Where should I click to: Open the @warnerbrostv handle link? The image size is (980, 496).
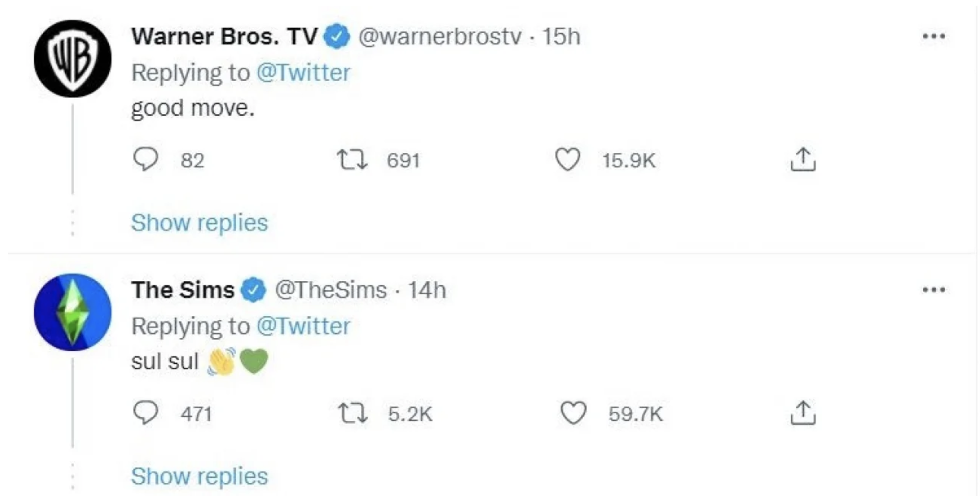pyautogui.click(x=439, y=36)
